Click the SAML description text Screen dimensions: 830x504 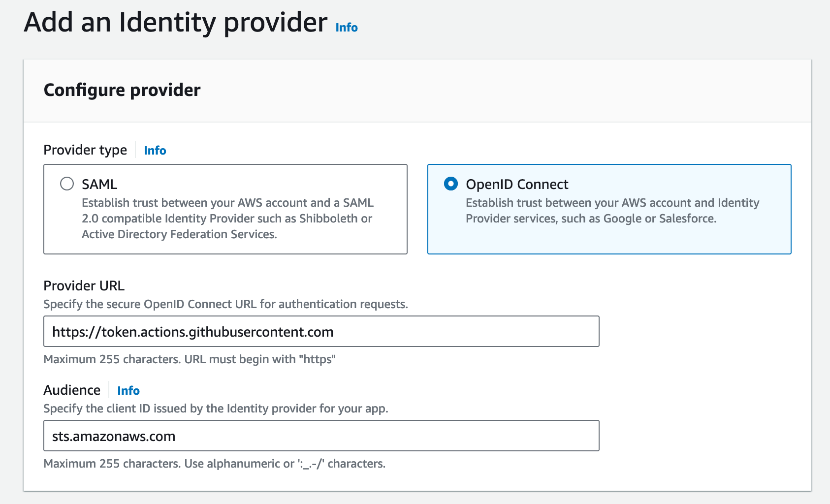[227, 219]
